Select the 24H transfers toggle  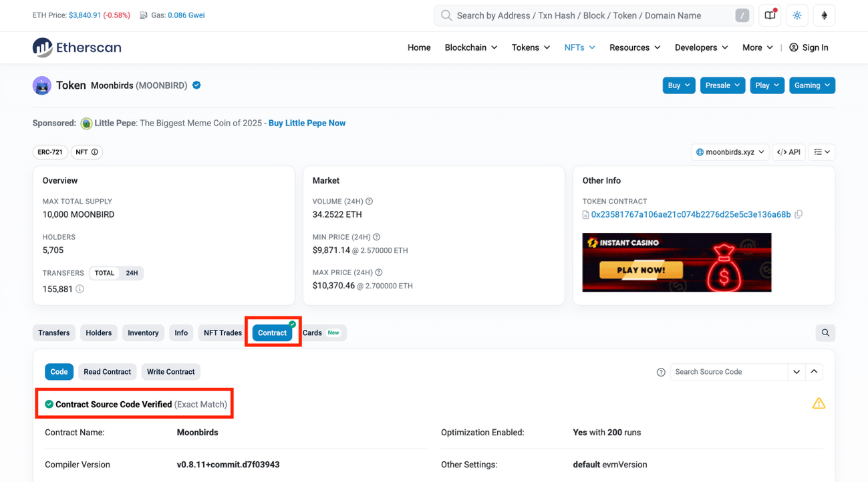click(132, 273)
